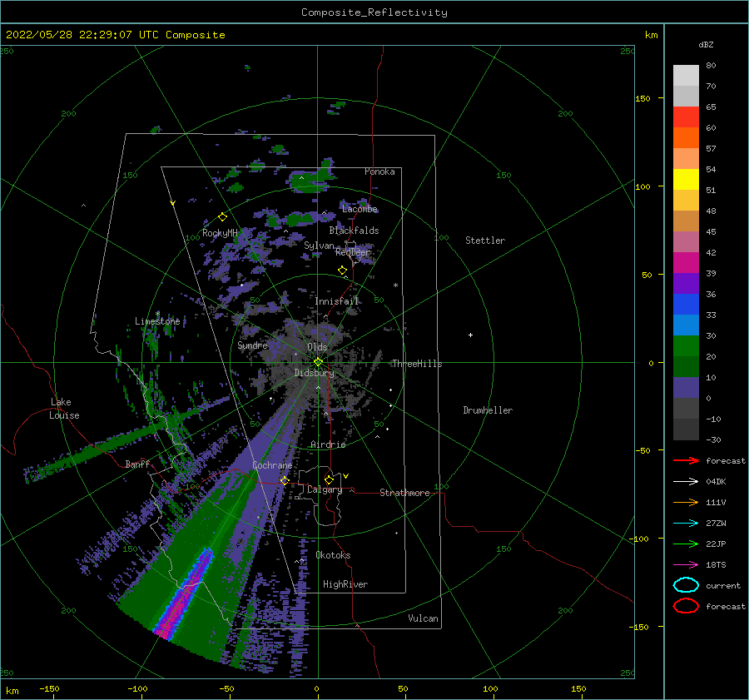Click the Banff label

pos(137,464)
